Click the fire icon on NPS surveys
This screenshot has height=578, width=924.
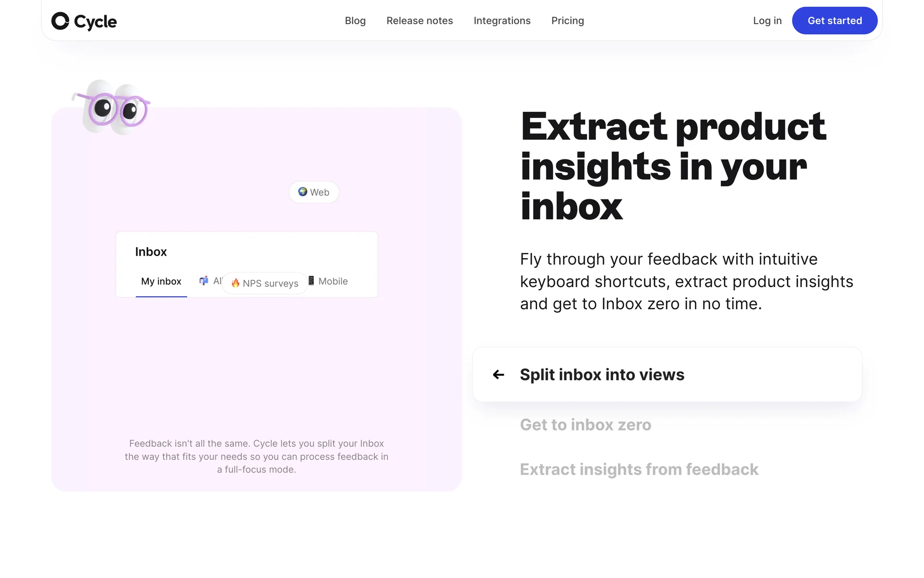[x=235, y=283]
